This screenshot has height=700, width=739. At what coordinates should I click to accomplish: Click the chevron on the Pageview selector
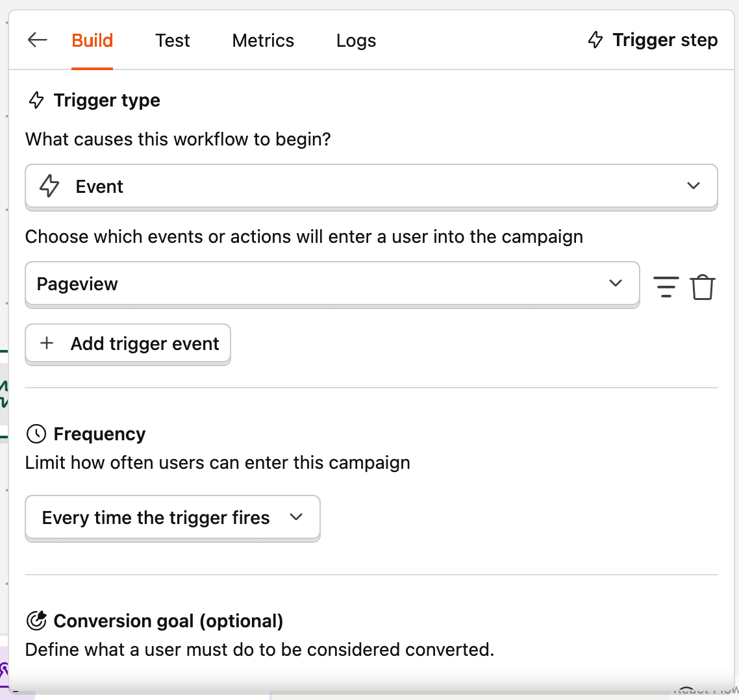(615, 284)
